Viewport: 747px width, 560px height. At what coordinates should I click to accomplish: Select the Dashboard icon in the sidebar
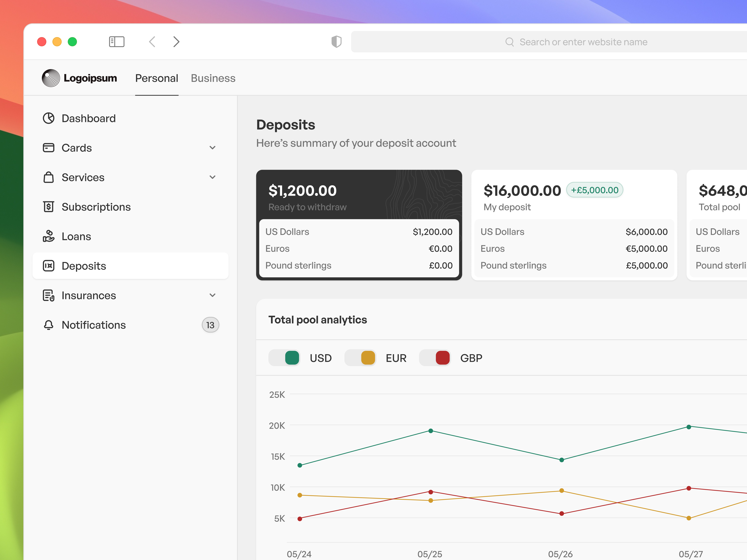tap(49, 118)
